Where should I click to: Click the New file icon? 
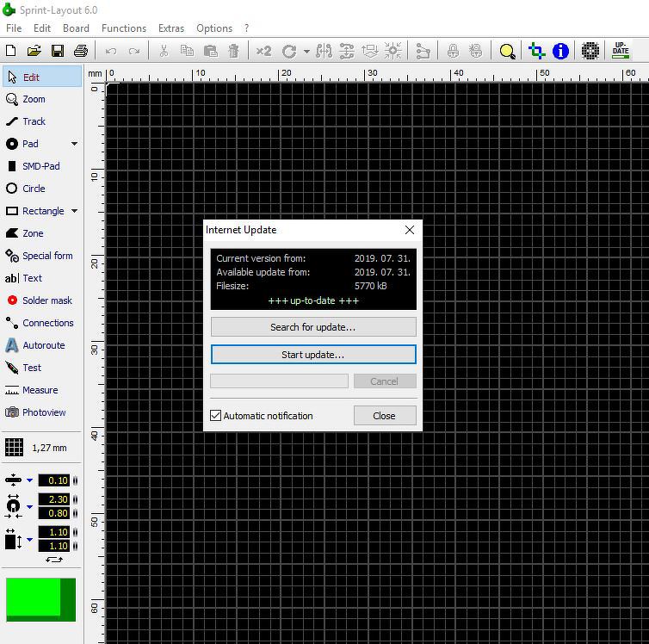11,51
